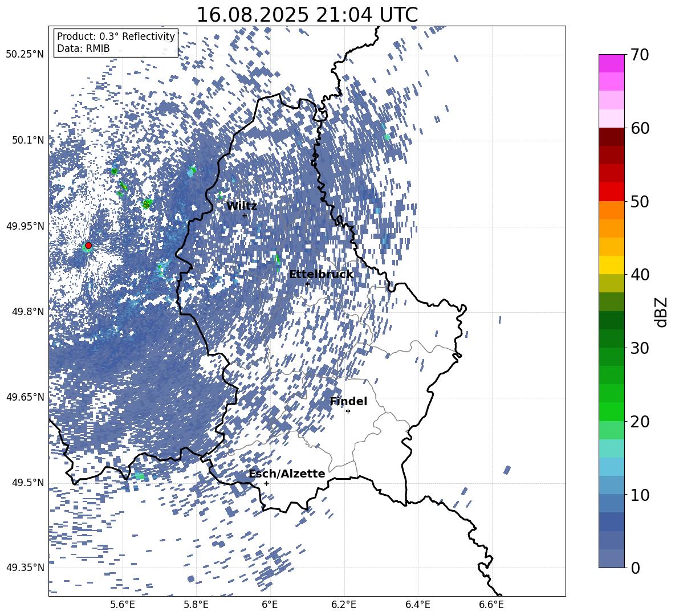
Task: Click the 60 colorbar tick label
Action: pyautogui.click(x=640, y=129)
